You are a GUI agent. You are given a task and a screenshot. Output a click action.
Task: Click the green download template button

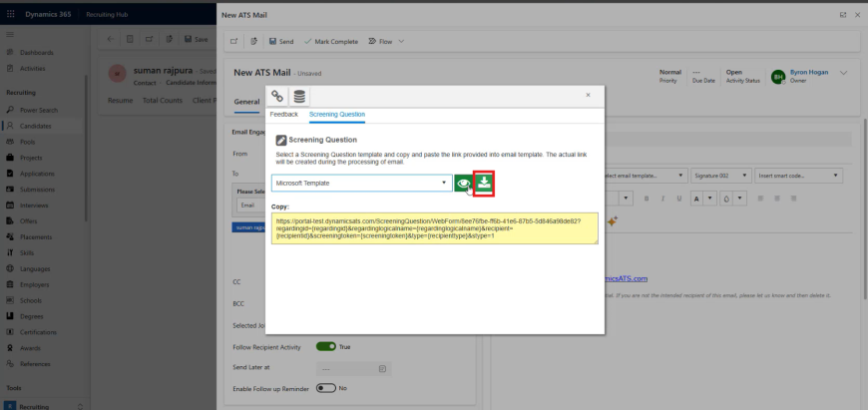pyautogui.click(x=484, y=184)
